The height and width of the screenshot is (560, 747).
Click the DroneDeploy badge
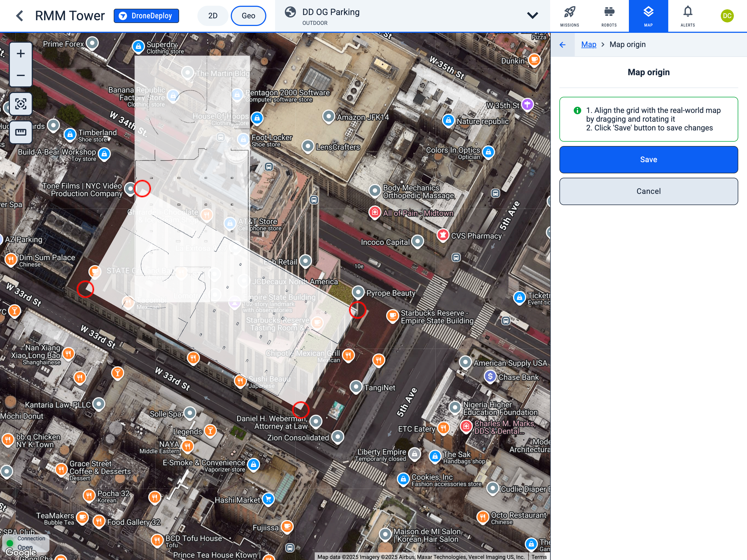(146, 16)
